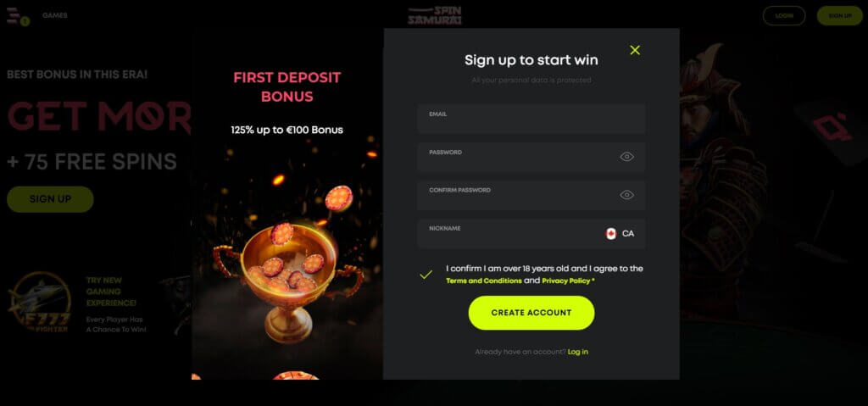Open the Games menu item
The height and width of the screenshot is (406, 868).
tap(55, 15)
